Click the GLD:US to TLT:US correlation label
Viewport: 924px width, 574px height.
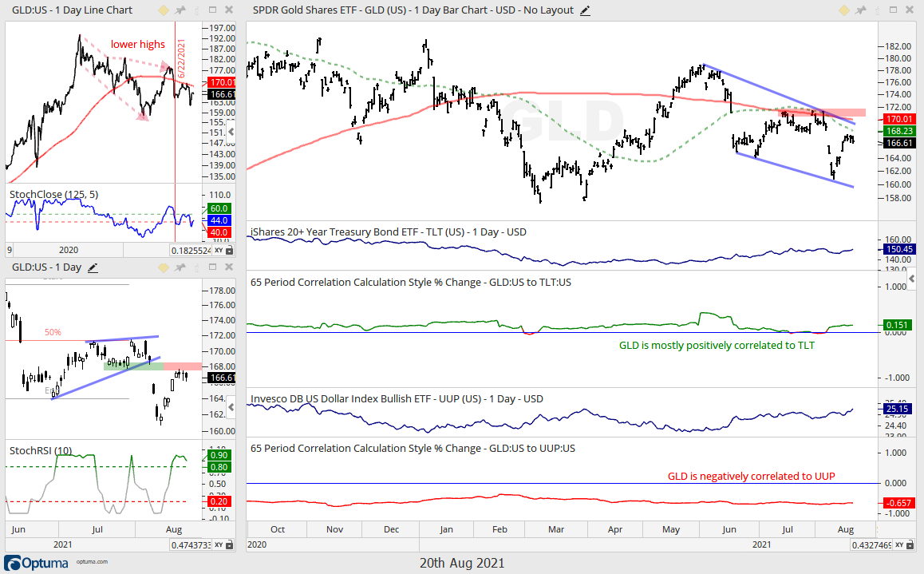click(x=411, y=283)
